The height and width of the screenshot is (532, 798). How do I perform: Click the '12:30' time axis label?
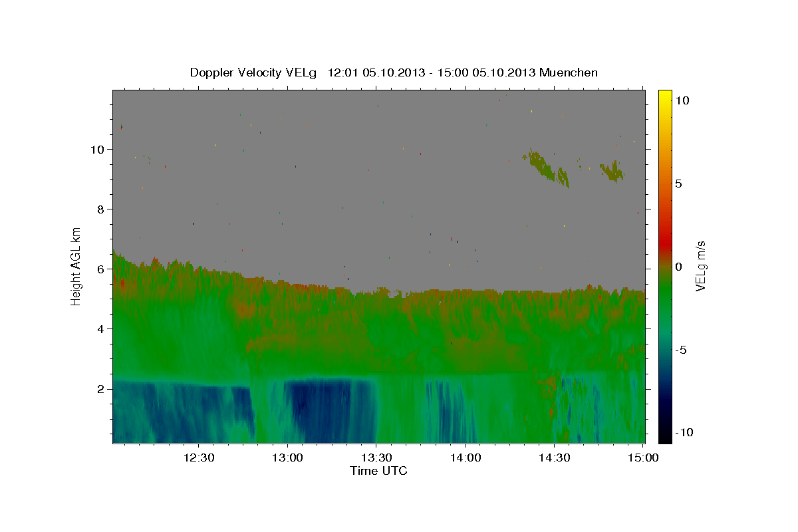point(199,458)
